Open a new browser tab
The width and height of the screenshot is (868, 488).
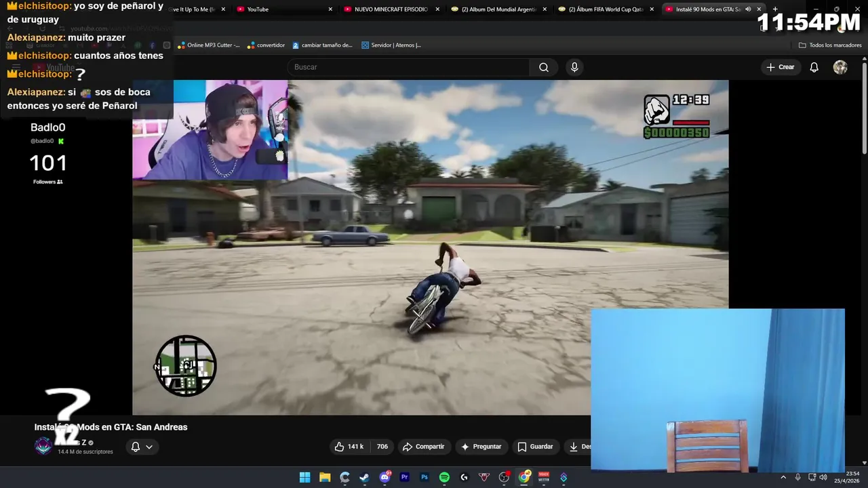click(775, 9)
